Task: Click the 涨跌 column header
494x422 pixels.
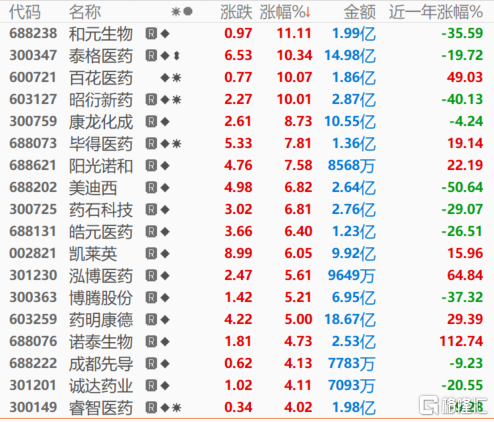Action: point(236,12)
